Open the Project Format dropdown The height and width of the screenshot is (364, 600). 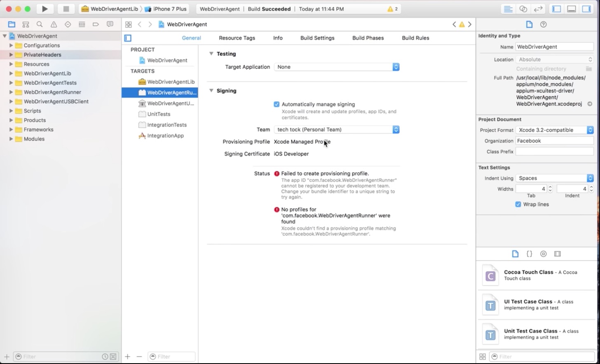[555, 130]
